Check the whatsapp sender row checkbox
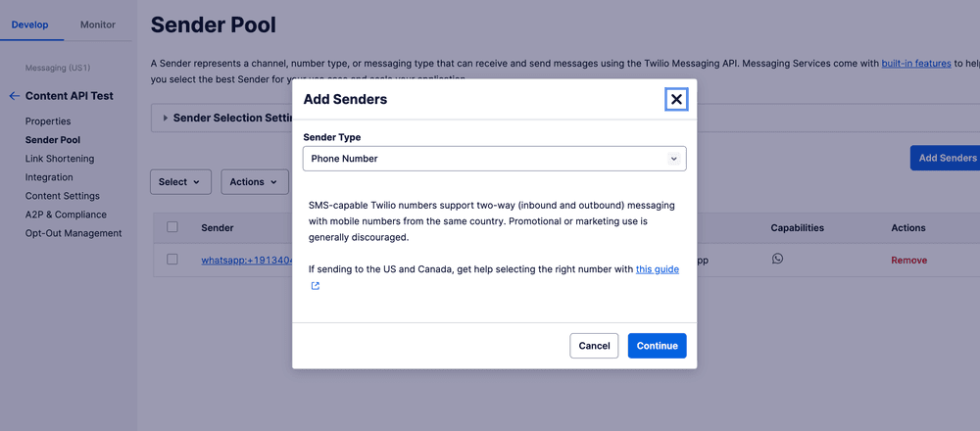Screen dimensions: 980x431 coord(172,260)
